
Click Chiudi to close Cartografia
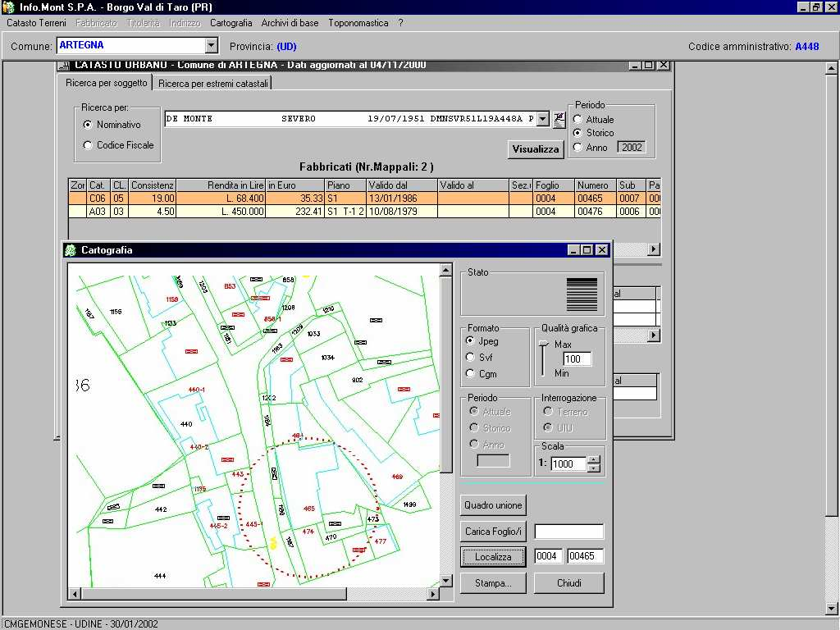569,583
